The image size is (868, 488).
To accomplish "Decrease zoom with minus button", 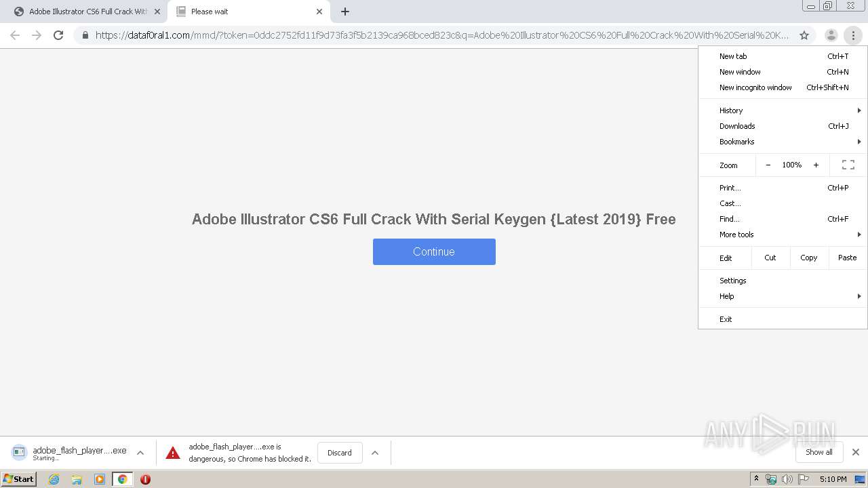I will point(768,165).
